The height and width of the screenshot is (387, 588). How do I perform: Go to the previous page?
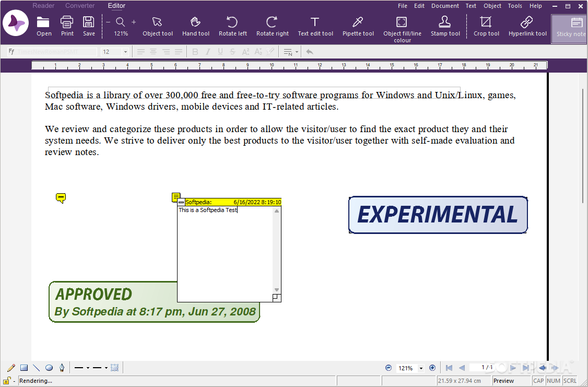[462, 368]
